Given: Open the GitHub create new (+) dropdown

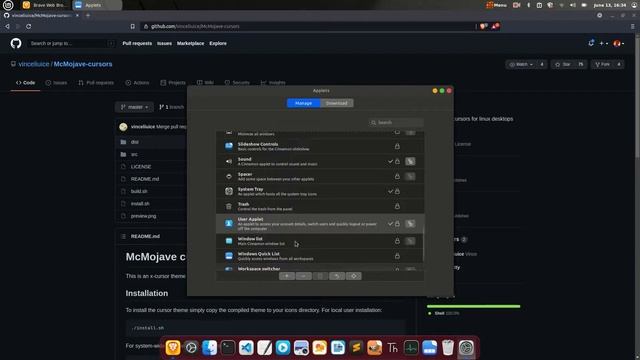Looking at the screenshot, I should 604,43.
